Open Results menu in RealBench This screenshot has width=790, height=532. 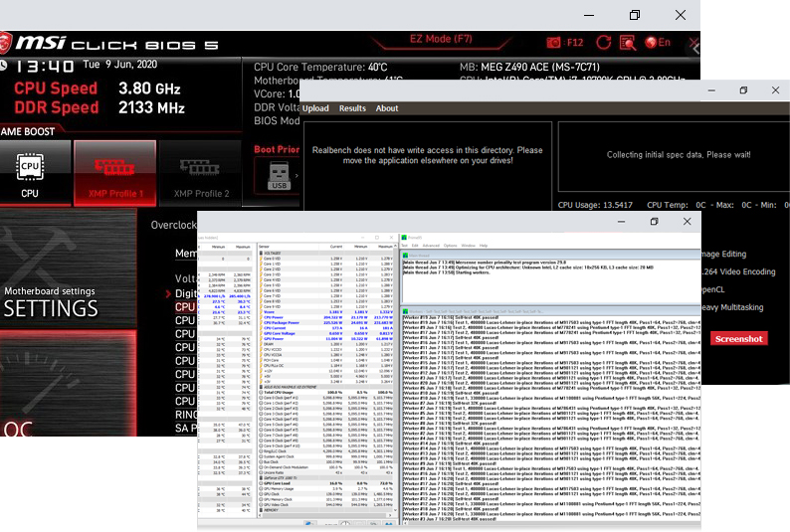[x=352, y=108]
